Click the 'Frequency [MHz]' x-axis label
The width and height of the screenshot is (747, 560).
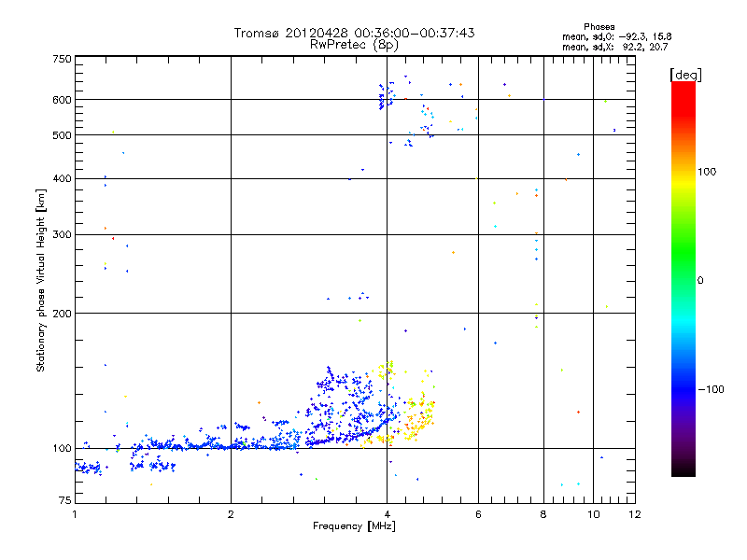pyautogui.click(x=354, y=526)
